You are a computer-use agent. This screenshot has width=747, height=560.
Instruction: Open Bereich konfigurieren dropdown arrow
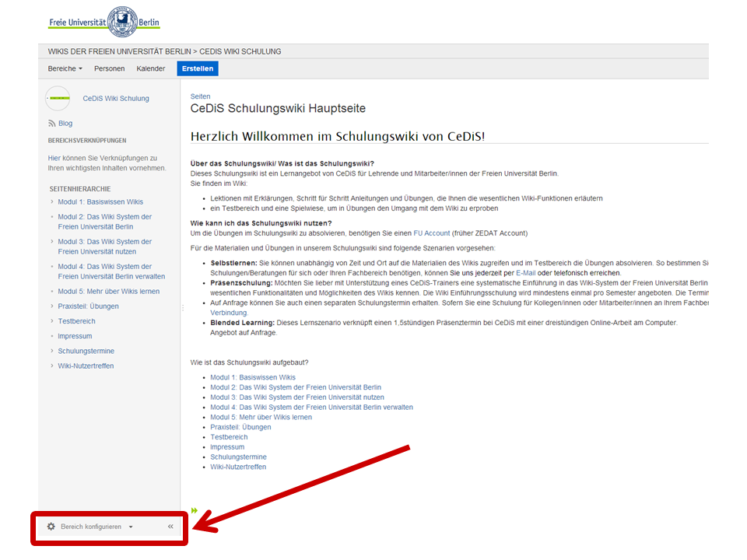click(131, 527)
